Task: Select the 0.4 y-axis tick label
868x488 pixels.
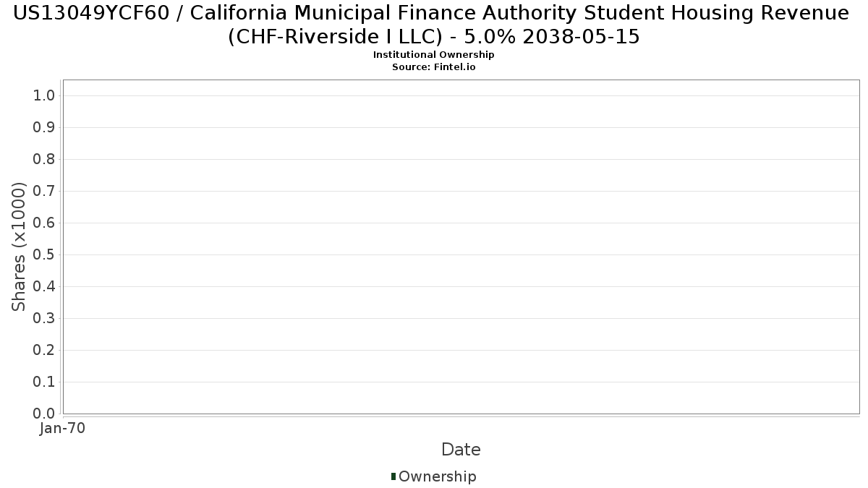Action: (x=44, y=287)
